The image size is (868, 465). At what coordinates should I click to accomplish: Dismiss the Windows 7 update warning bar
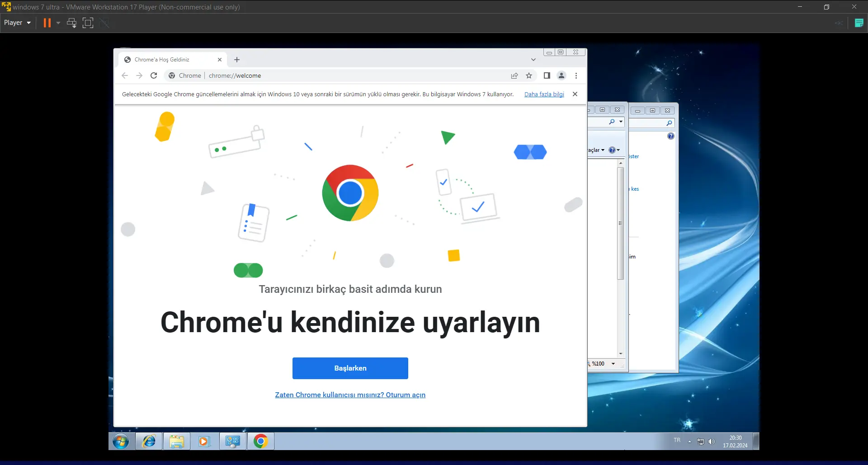[575, 94]
